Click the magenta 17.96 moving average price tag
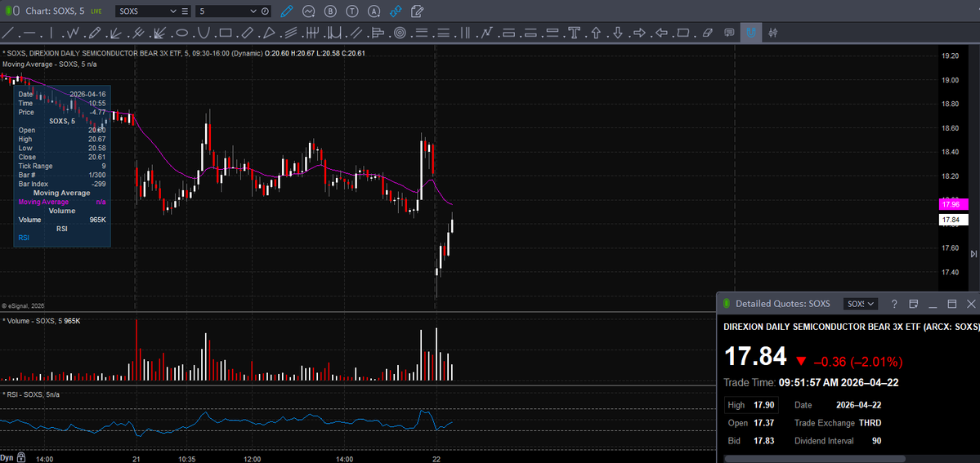The width and height of the screenshot is (980, 463). [954, 204]
